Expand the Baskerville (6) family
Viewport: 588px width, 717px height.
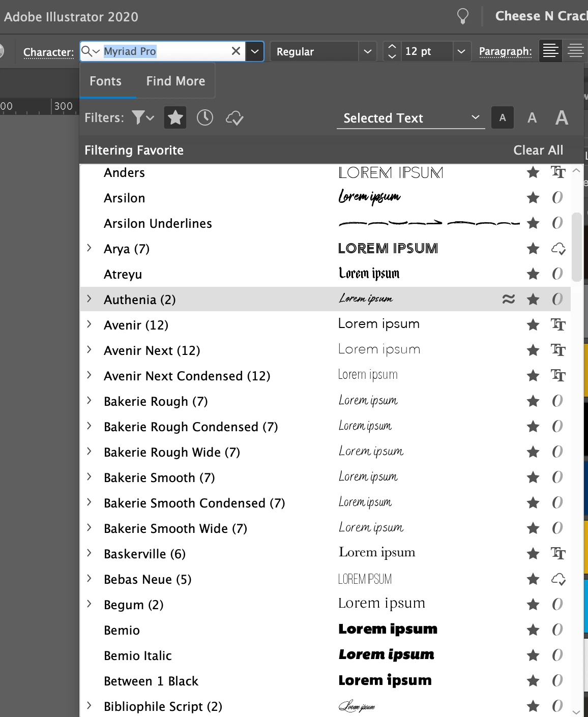[x=90, y=553]
